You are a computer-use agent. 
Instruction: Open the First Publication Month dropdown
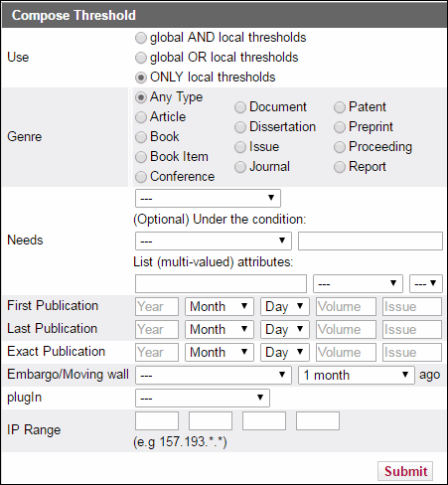tap(220, 306)
